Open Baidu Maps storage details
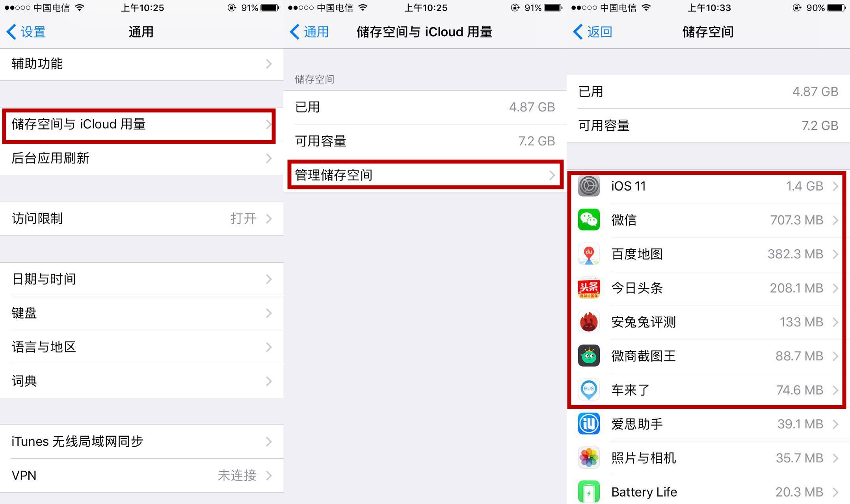850x504 pixels. point(709,252)
